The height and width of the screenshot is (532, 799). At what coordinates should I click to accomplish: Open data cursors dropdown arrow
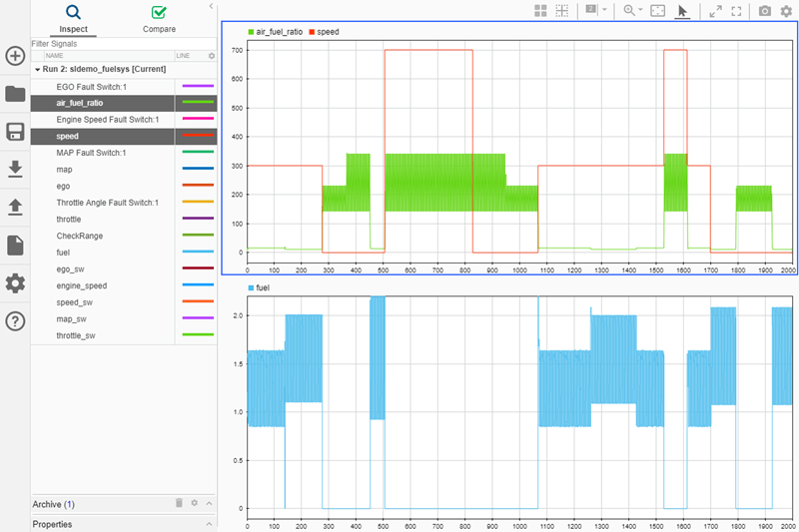pyautogui.click(x=604, y=9)
